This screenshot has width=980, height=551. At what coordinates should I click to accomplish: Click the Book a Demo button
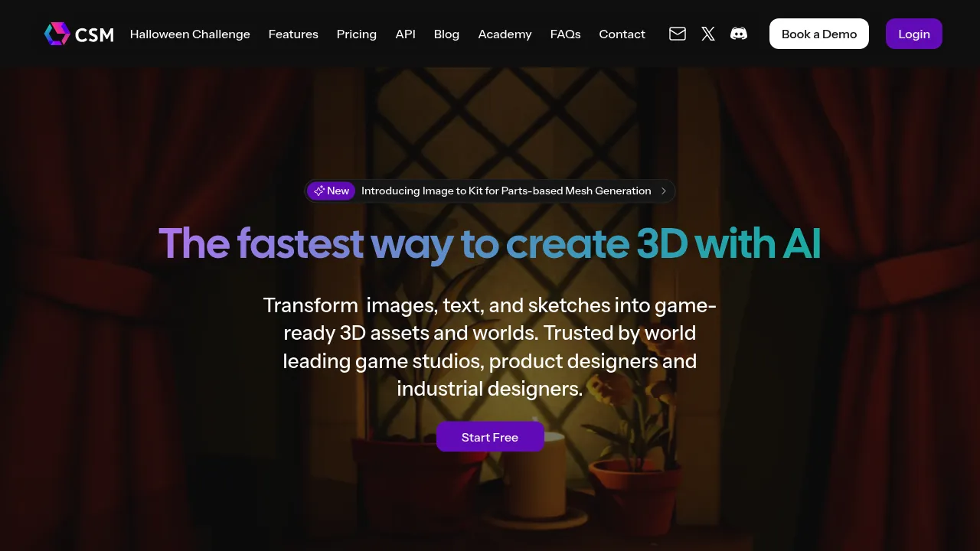pos(819,34)
